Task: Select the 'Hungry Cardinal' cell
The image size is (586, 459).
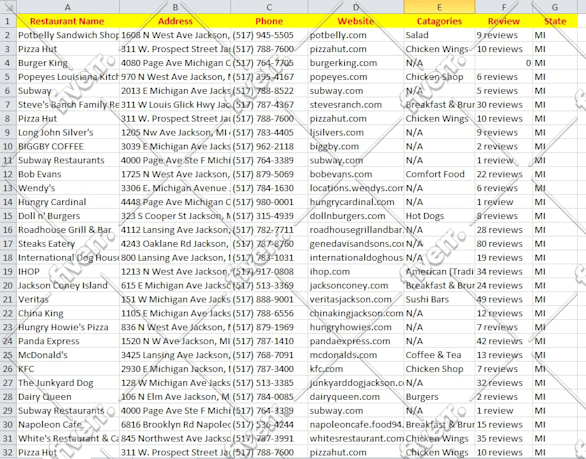Action: tap(68, 202)
